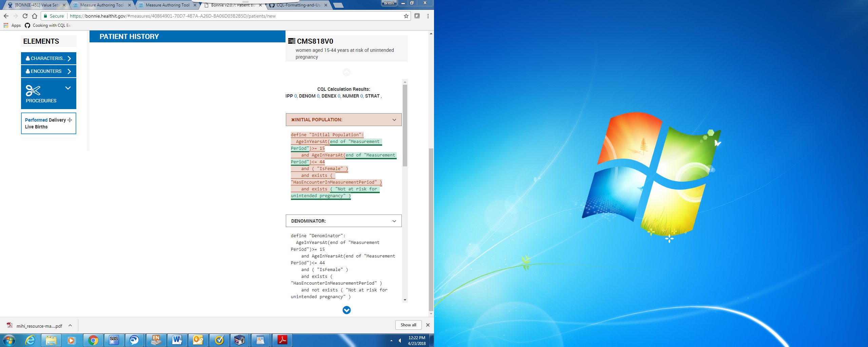
Task: Click the scissors Procedures icon
Action: [x=33, y=90]
